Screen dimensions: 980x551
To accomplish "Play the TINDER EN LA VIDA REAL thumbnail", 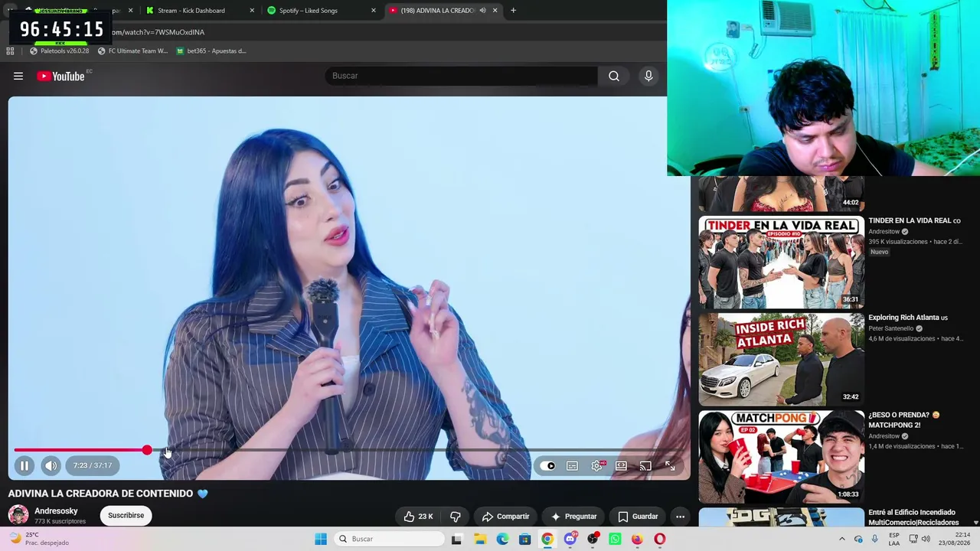I will coord(782,262).
